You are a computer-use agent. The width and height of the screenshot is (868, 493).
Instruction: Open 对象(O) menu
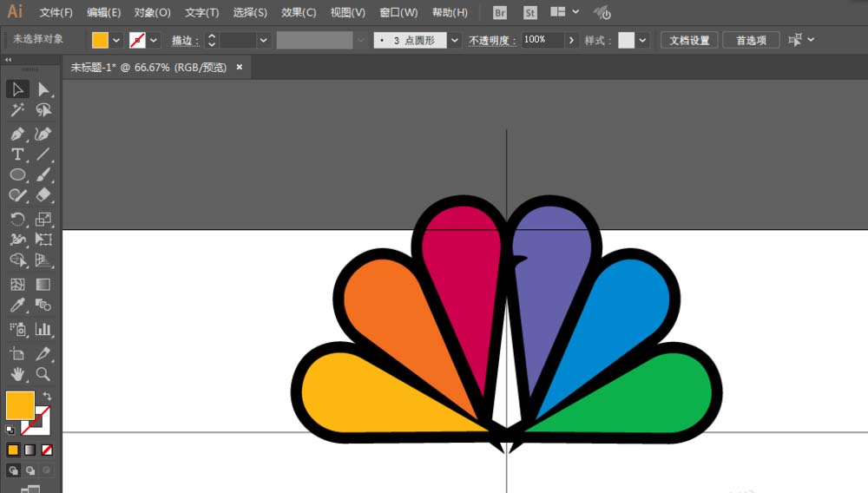click(x=152, y=12)
